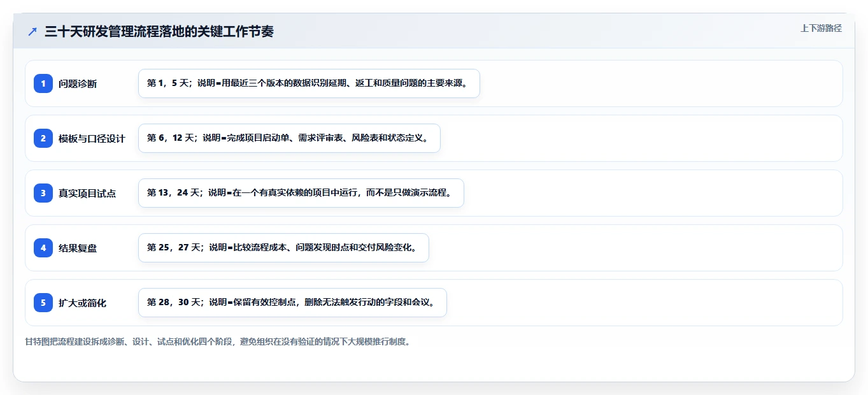Select step badge 5 for 扩大或简化
Viewport: 868px width, 395px height.
pyautogui.click(x=43, y=303)
